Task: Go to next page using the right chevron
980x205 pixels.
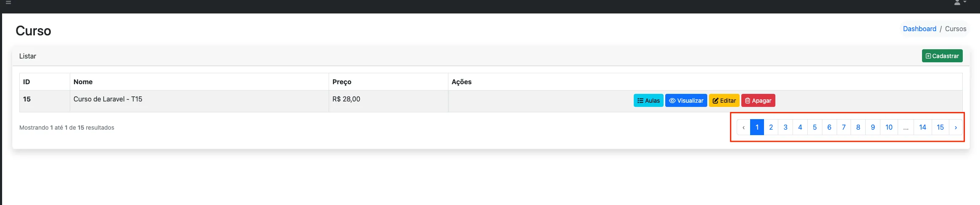Action: coord(956,127)
